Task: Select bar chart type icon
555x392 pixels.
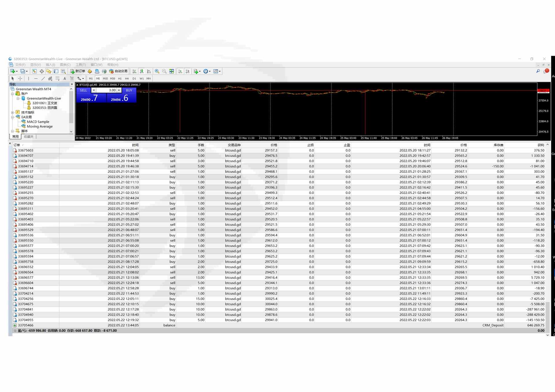Action: (x=134, y=71)
